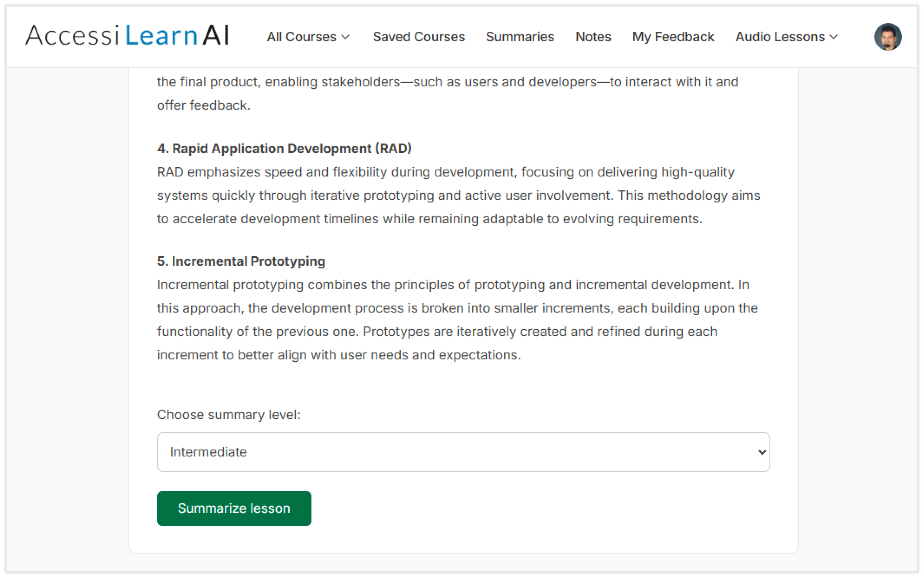Image resolution: width=924 pixels, height=578 pixels.
Task: Go to Saved Courses
Action: tap(419, 37)
